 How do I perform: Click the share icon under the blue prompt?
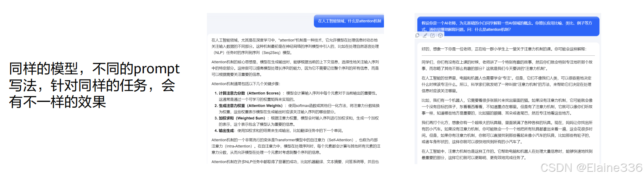(x=433, y=35)
